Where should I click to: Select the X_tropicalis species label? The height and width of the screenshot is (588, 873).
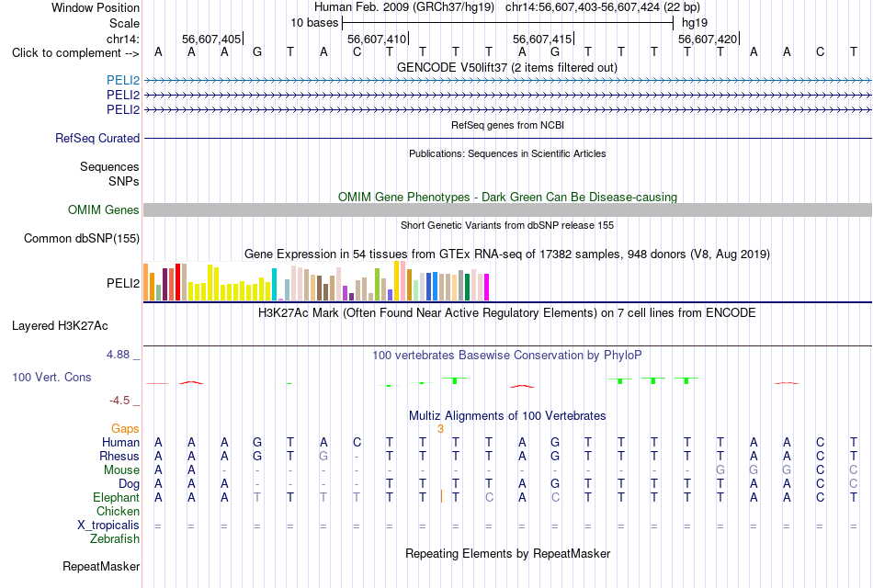(x=108, y=526)
